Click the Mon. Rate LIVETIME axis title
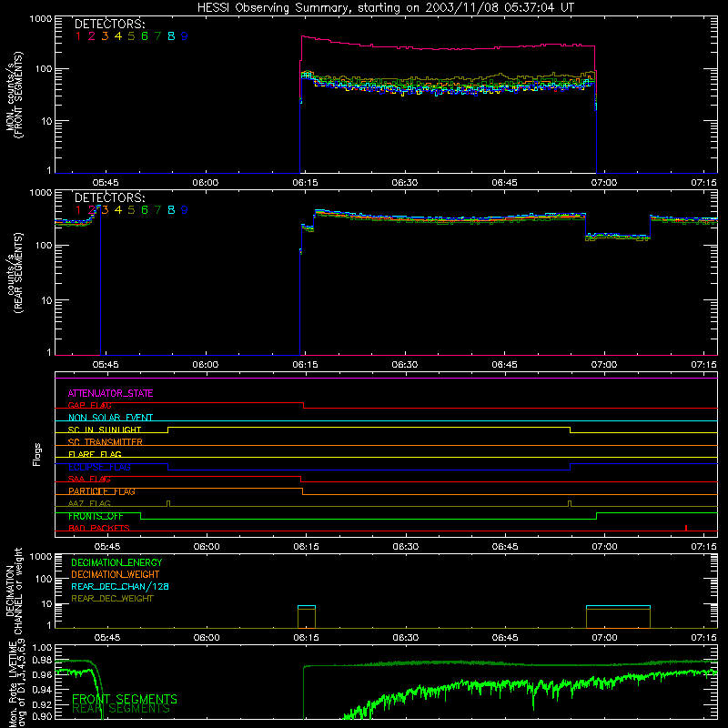 [x=16, y=682]
